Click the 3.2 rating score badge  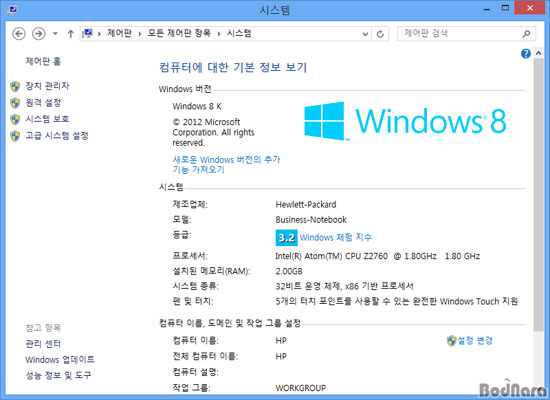tap(287, 238)
